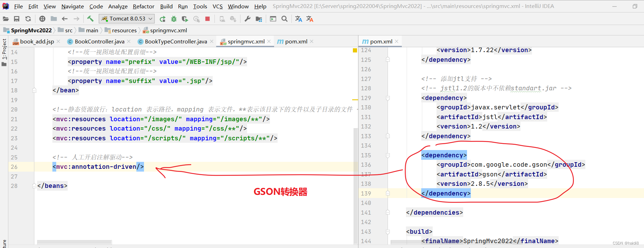Open the VCS menu
The image size is (644, 248).
pos(218,6)
